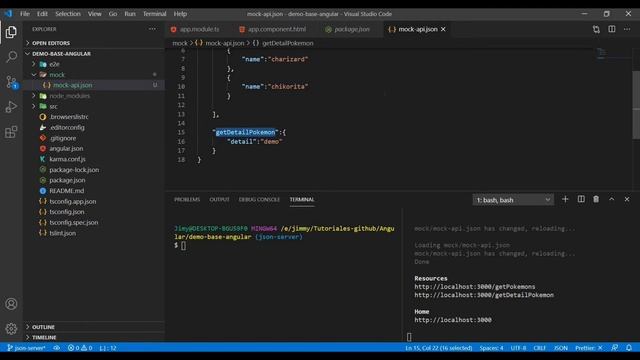640x360 pixels.
Task: Click the editor vertical scrollbar
Action: [636, 105]
